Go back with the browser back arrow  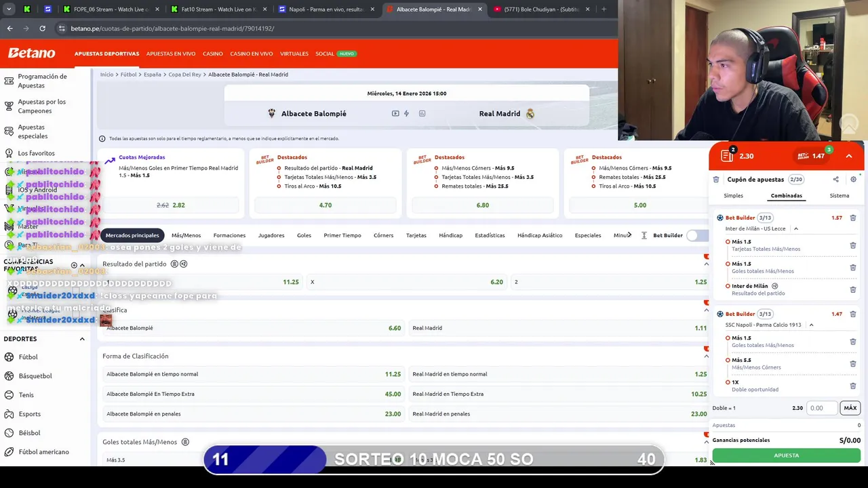coord(9,28)
